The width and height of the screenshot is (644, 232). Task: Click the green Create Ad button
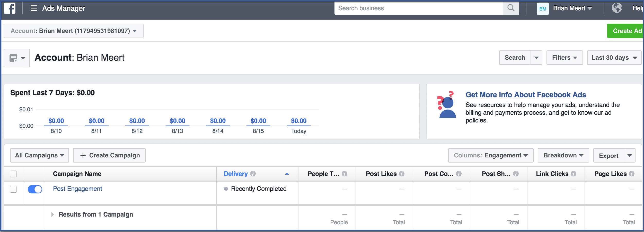tap(625, 31)
